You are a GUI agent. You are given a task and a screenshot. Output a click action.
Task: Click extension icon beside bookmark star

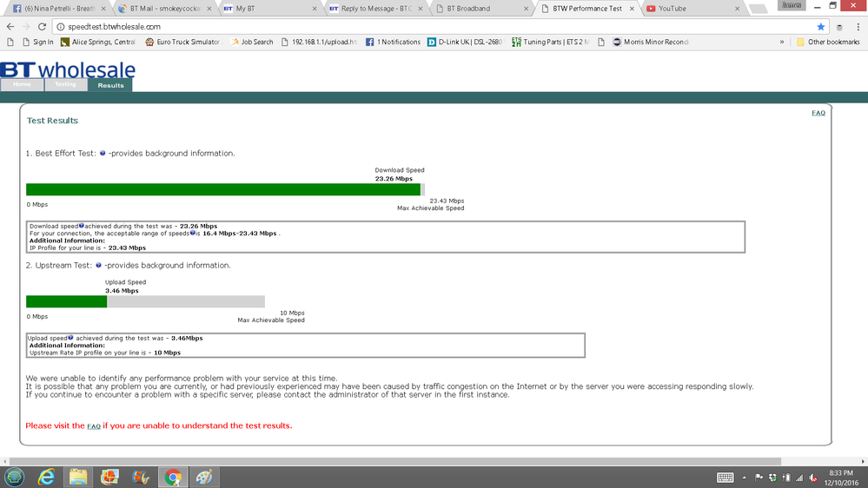click(x=839, y=27)
